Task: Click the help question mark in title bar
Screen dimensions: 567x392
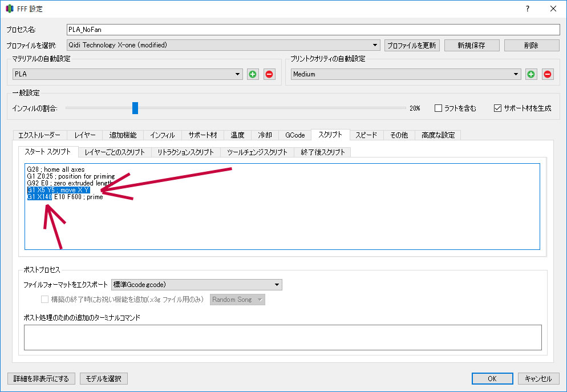Action: 528,9
